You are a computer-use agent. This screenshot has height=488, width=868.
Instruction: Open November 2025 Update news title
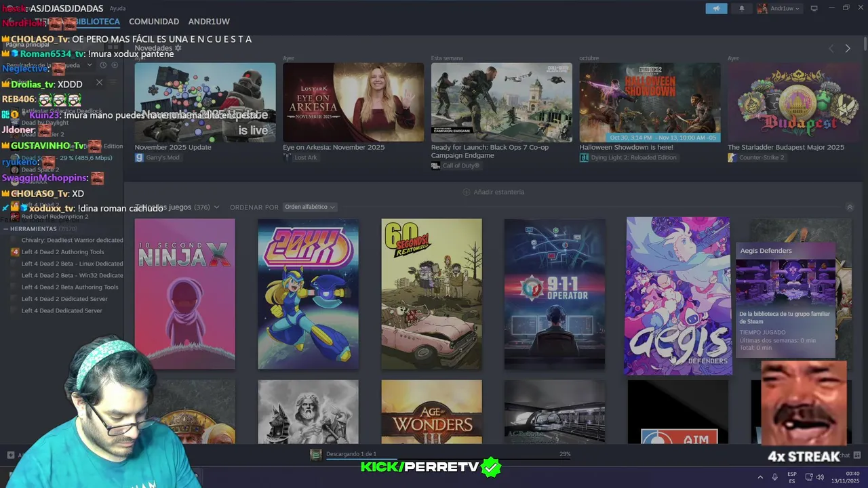pyautogui.click(x=173, y=147)
